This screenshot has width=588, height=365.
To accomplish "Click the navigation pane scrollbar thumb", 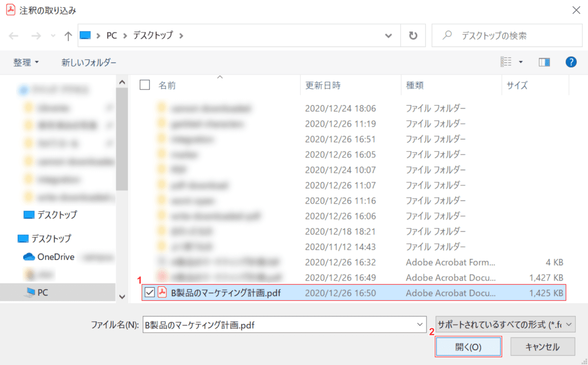I will pos(122,139).
